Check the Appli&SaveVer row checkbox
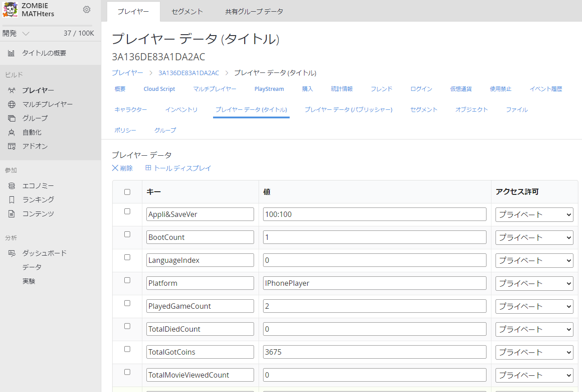 coord(127,212)
